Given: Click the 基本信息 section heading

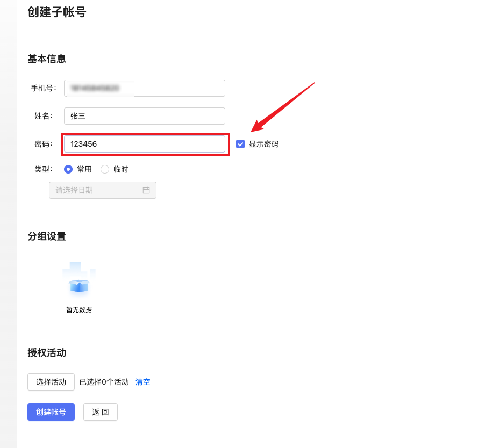Looking at the screenshot, I should coord(47,59).
